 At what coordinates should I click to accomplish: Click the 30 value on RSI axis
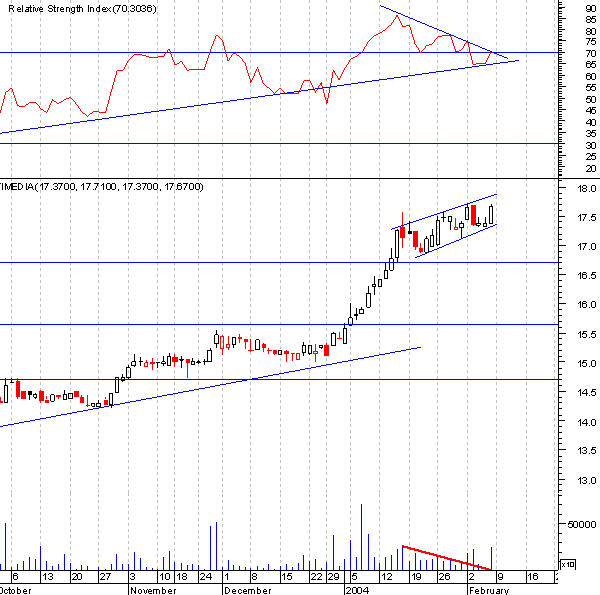591,145
